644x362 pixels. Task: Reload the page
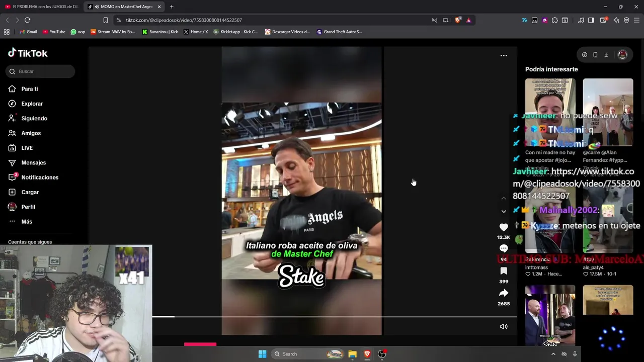pyautogui.click(x=27, y=20)
